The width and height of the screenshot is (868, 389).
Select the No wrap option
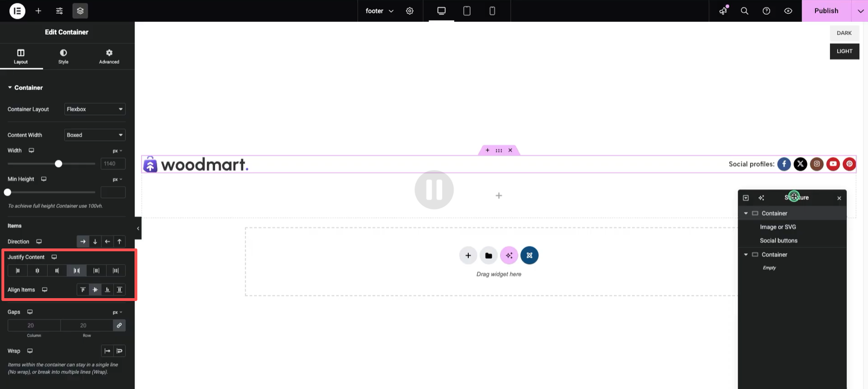[107, 351]
